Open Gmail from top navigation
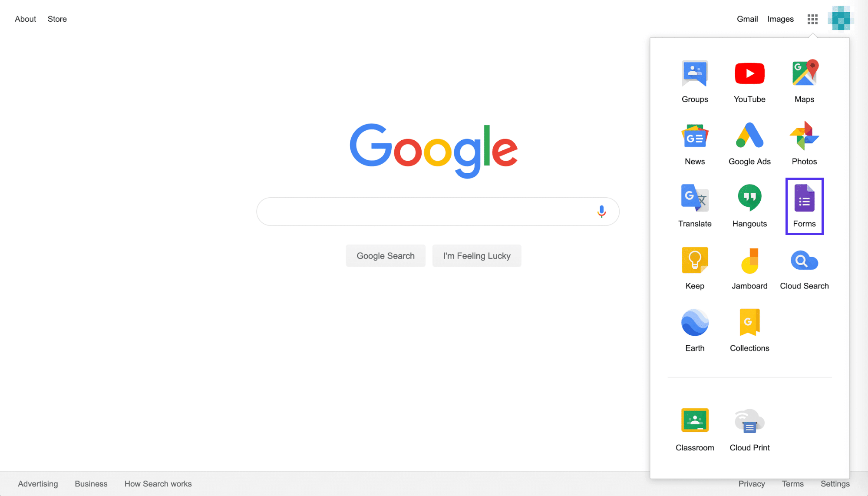Viewport: 868px width, 496px height. pyautogui.click(x=747, y=19)
